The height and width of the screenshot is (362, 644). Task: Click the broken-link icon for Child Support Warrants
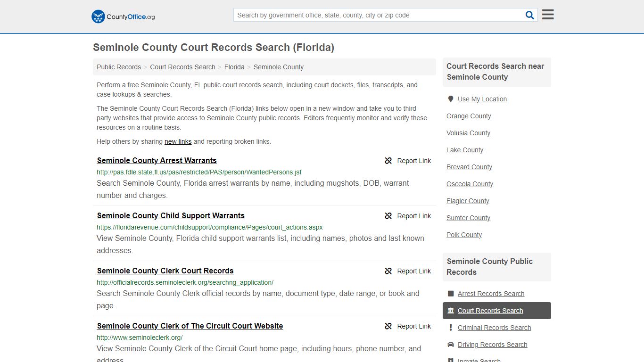click(x=388, y=216)
